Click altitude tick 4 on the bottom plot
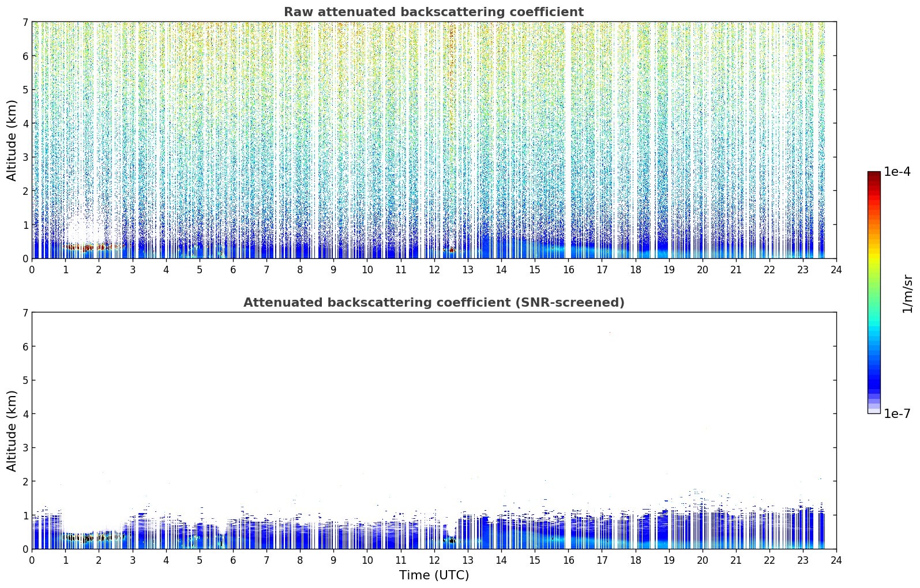 tap(25, 414)
